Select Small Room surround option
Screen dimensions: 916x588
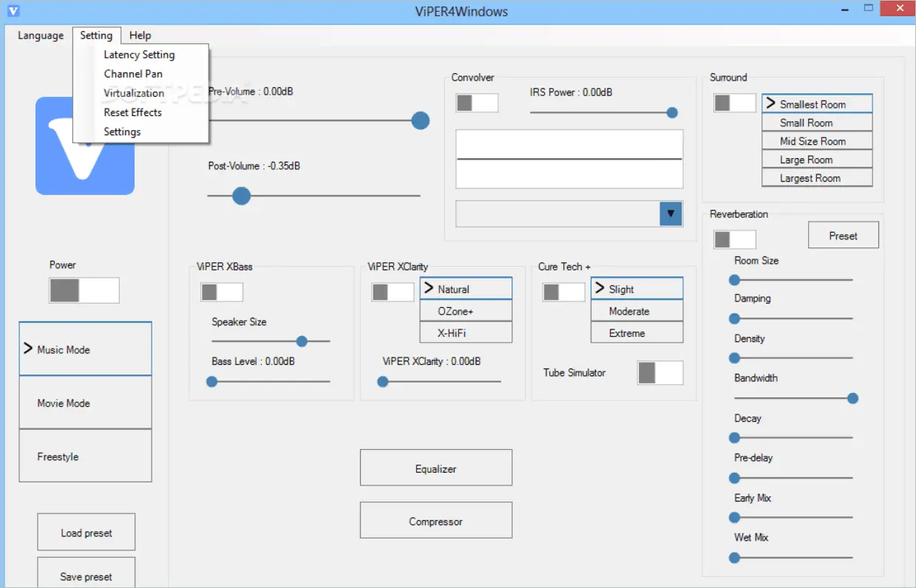coord(818,123)
